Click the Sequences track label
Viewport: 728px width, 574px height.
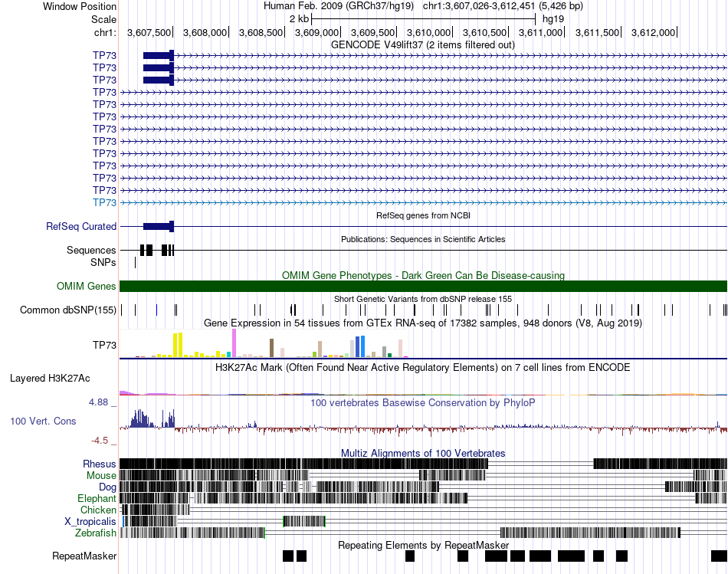[91, 250]
